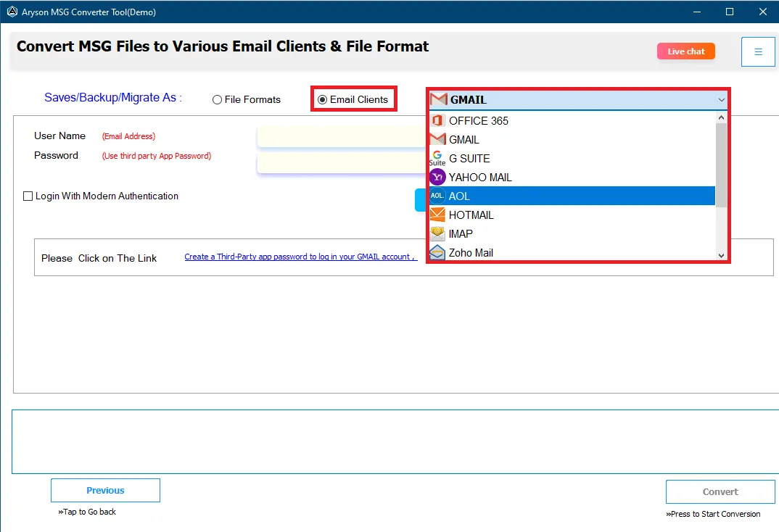Click the lower log output box

pyautogui.click(x=395, y=441)
